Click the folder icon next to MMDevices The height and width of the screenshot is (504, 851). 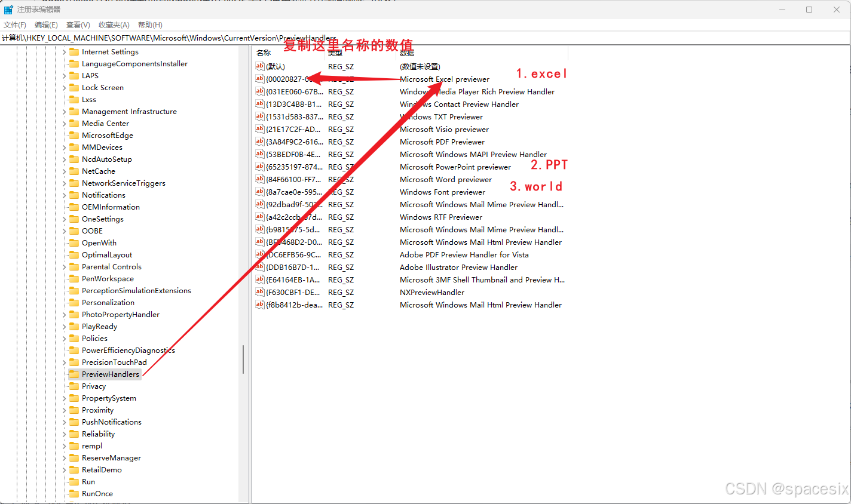point(74,147)
